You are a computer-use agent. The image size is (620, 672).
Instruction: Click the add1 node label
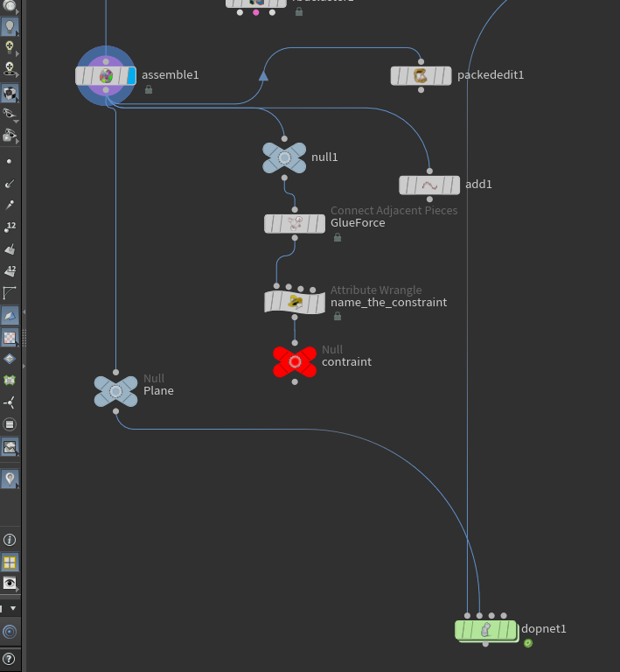tap(478, 185)
